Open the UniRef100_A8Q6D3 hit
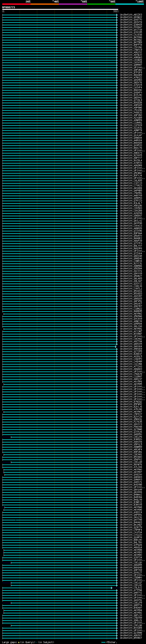 pyautogui.click(x=131, y=369)
